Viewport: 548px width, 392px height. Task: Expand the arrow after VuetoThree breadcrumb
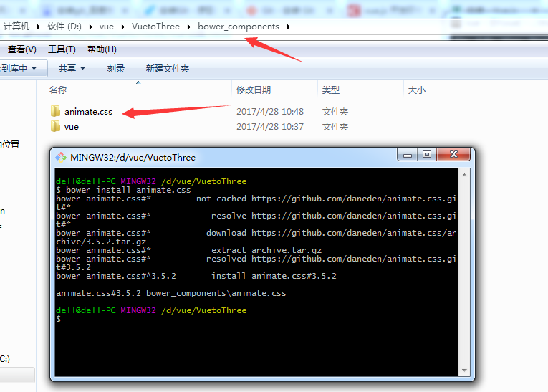[x=188, y=27]
